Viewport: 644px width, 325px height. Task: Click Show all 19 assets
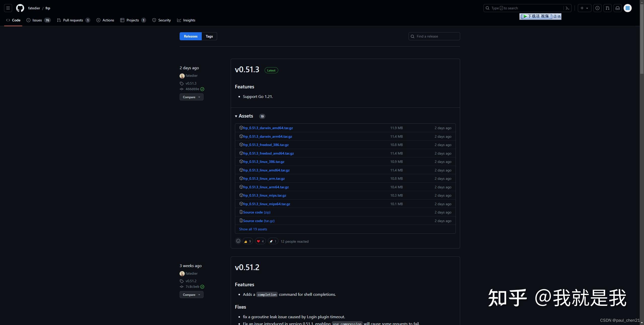tap(253, 229)
